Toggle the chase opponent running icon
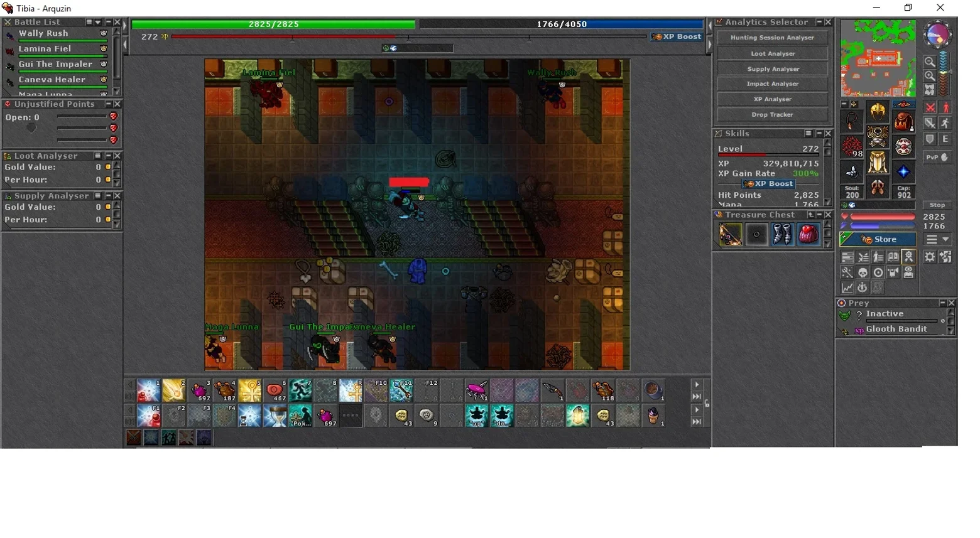 pyautogui.click(x=945, y=124)
